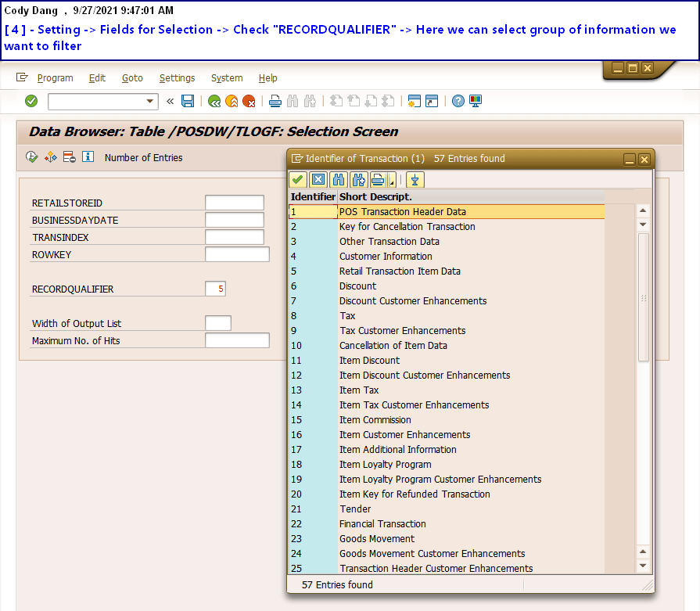
Task: Click the Save disk icon
Action: point(188,101)
